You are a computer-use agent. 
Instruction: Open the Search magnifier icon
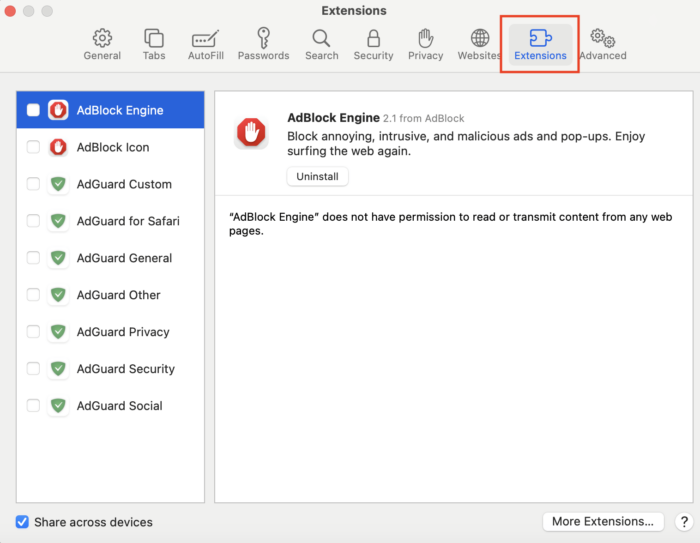[321, 38]
